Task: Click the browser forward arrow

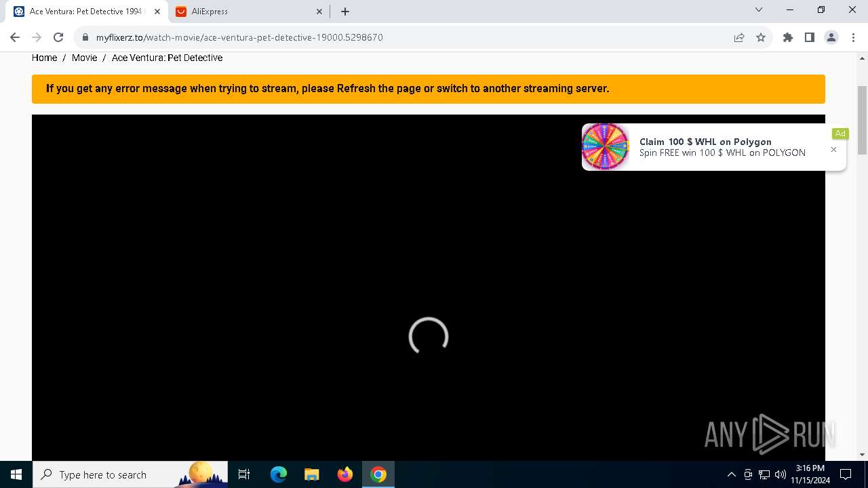Action: [37, 37]
